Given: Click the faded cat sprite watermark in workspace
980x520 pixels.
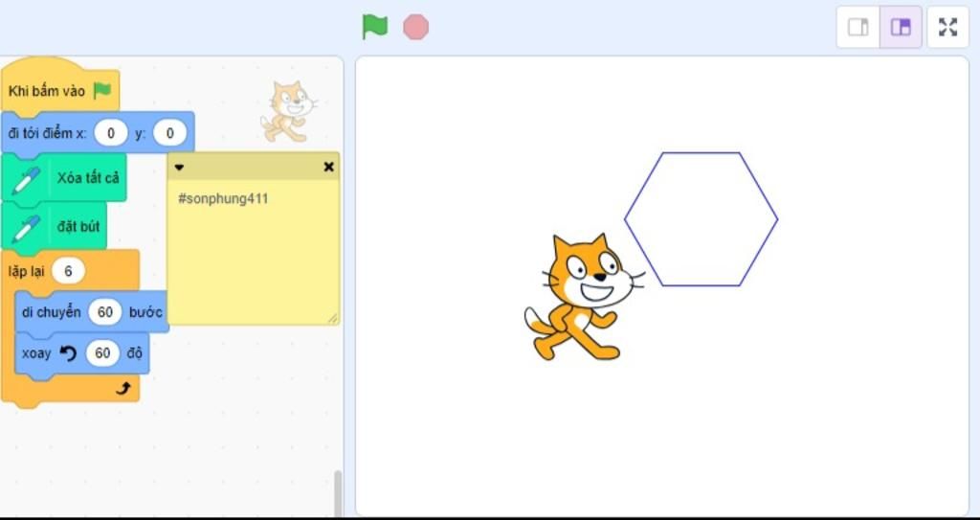Looking at the screenshot, I should [x=288, y=111].
